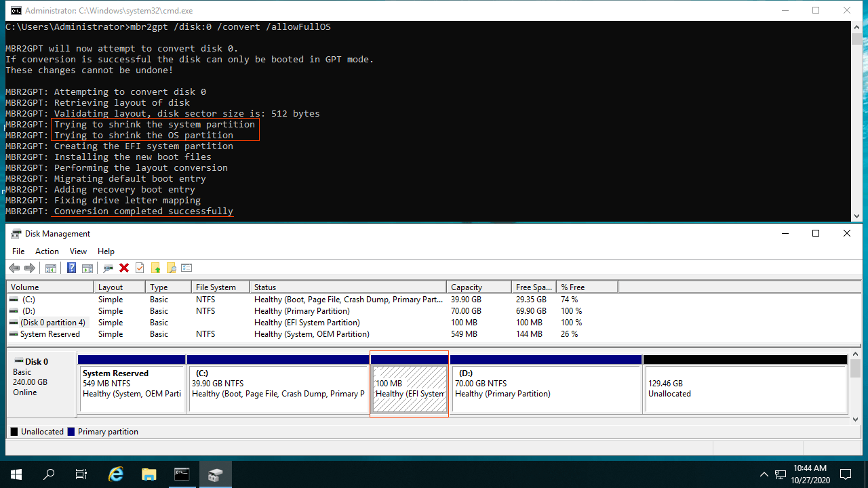The height and width of the screenshot is (488, 868).
Task: Open the File menu in Disk Management
Action: pyautogui.click(x=18, y=251)
